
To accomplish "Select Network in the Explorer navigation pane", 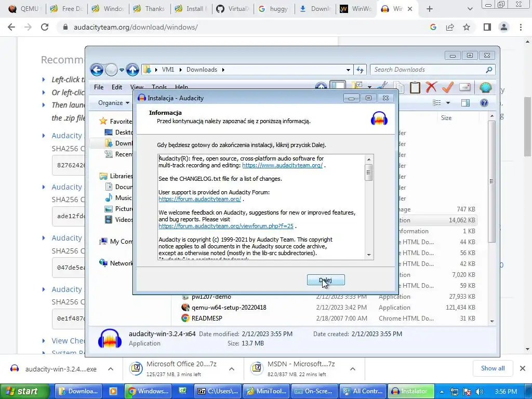I will pyautogui.click(x=116, y=263).
